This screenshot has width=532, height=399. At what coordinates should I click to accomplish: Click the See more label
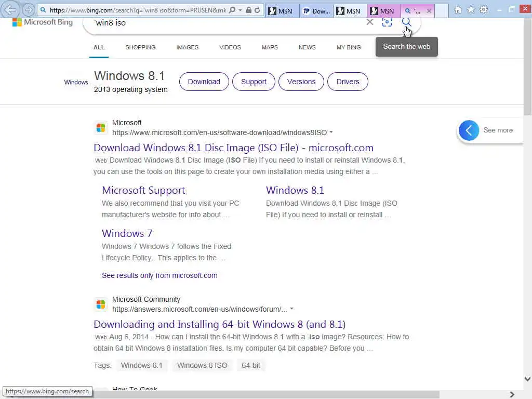coord(498,130)
